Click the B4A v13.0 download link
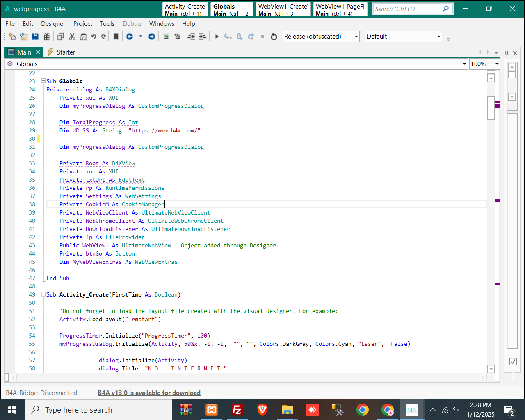This screenshot has width=525, height=420. tap(149, 393)
